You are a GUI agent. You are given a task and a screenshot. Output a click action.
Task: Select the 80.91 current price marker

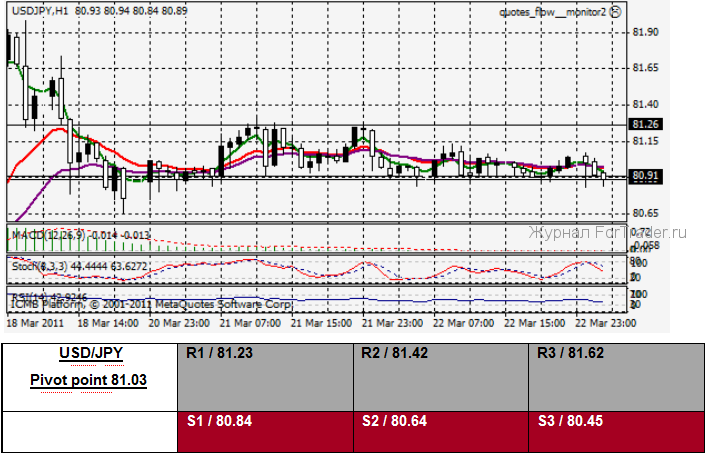click(646, 177)
